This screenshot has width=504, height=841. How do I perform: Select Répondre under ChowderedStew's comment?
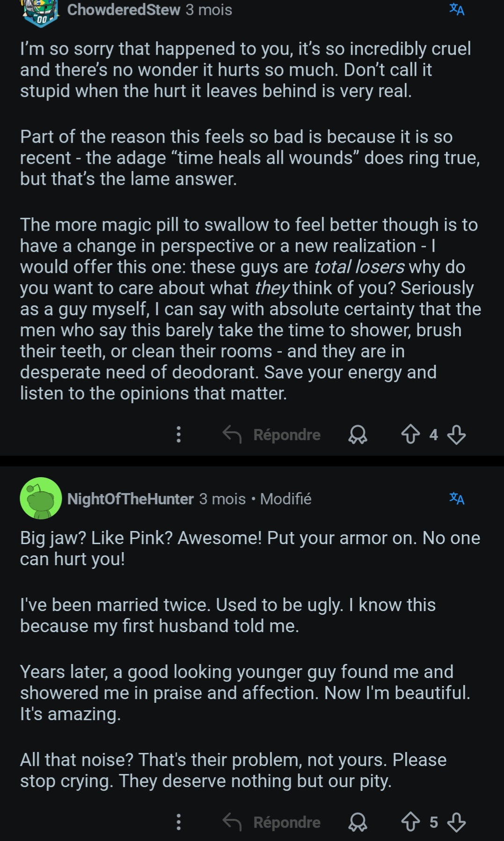tap(286, 435)
